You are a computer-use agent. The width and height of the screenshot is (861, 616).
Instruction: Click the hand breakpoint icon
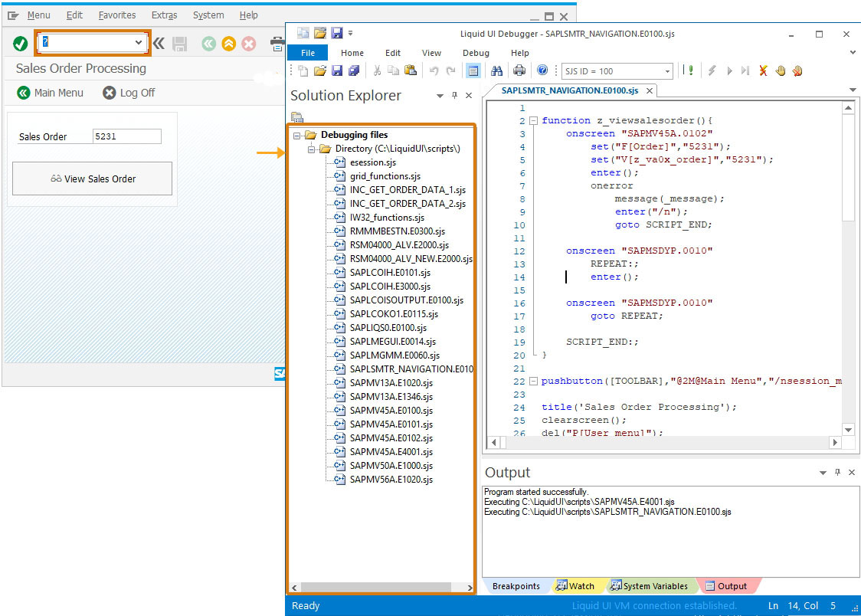781,70
